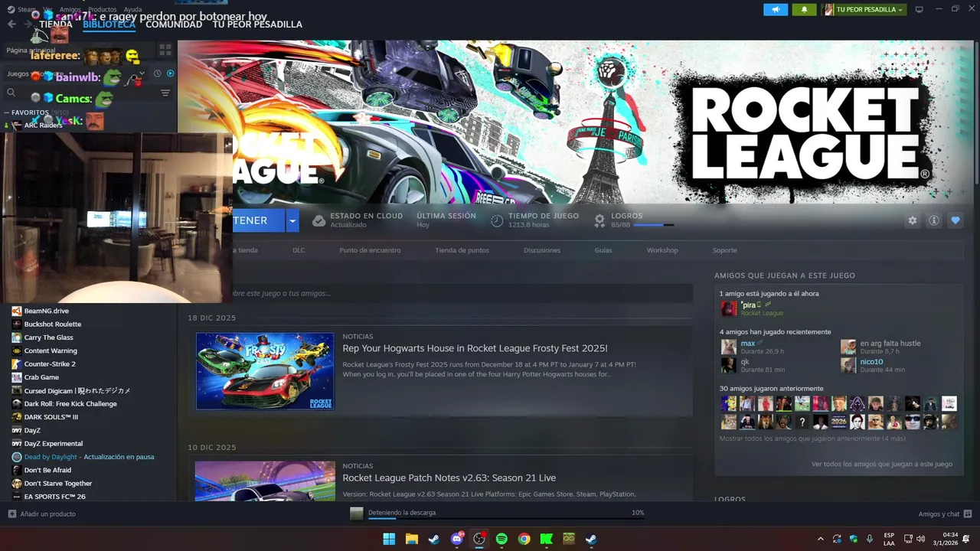
Task: Open the TIENDA tab
Action: (56, 24)
